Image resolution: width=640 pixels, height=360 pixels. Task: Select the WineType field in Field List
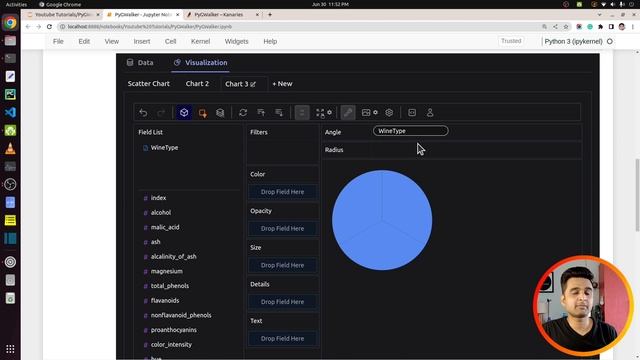coord(164,148)
